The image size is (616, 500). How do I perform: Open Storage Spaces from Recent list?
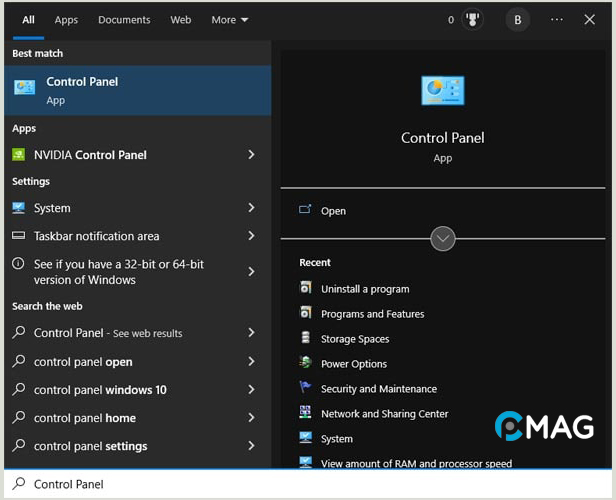coord(355,339)
